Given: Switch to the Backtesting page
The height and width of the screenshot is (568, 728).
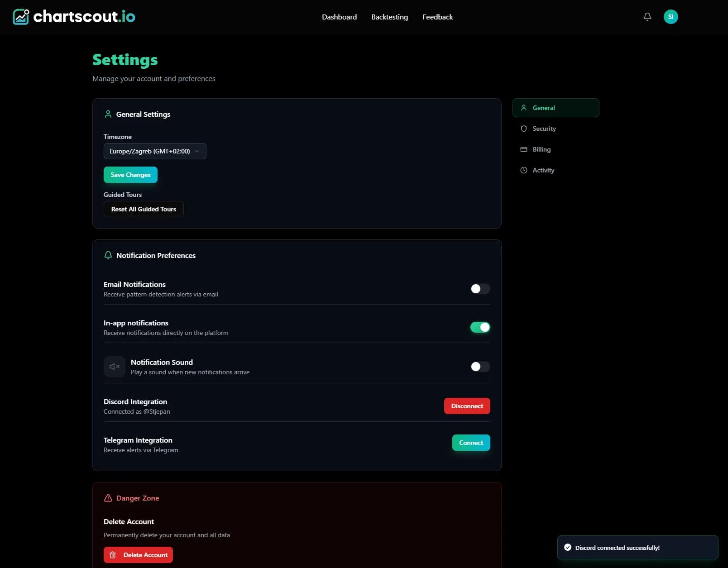Looking at the screenshot, I should point(389,17).
